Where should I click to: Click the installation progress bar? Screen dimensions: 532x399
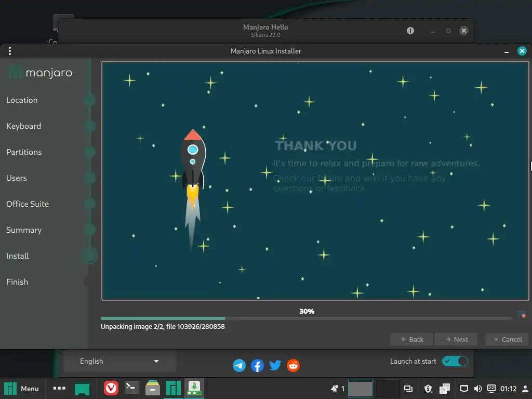coord(307,318)
